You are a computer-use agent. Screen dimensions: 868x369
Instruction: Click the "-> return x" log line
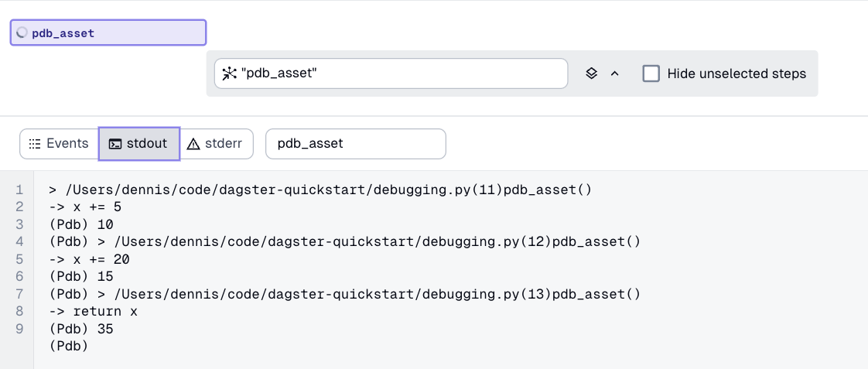point(93,311)
